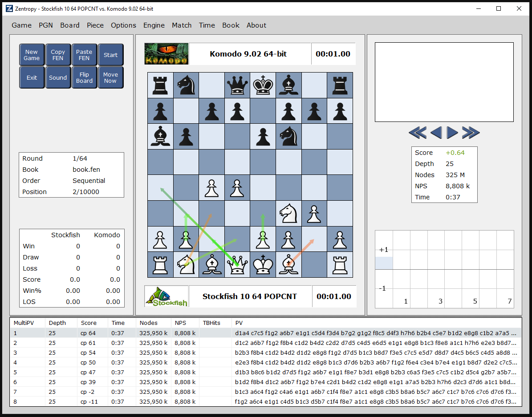Select the black knight on f6
This screenshot has width=532, height=417.
tap(288, 136)
